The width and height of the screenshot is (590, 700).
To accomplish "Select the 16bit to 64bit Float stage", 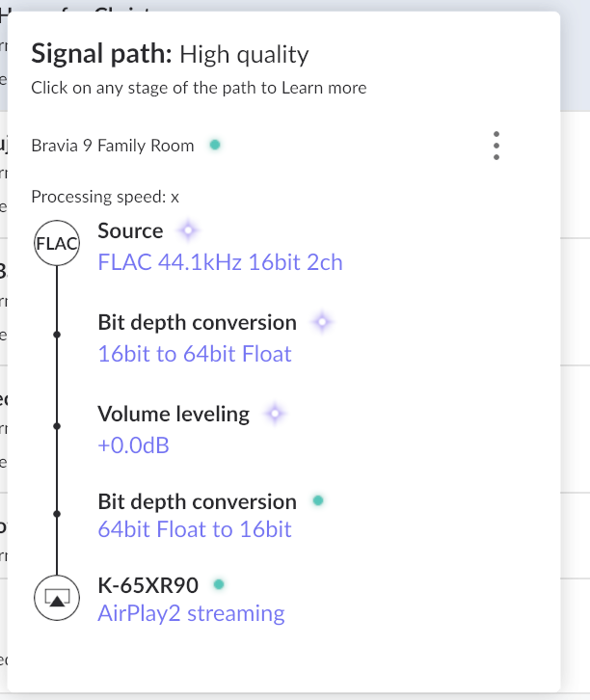I will pos(195,354).
